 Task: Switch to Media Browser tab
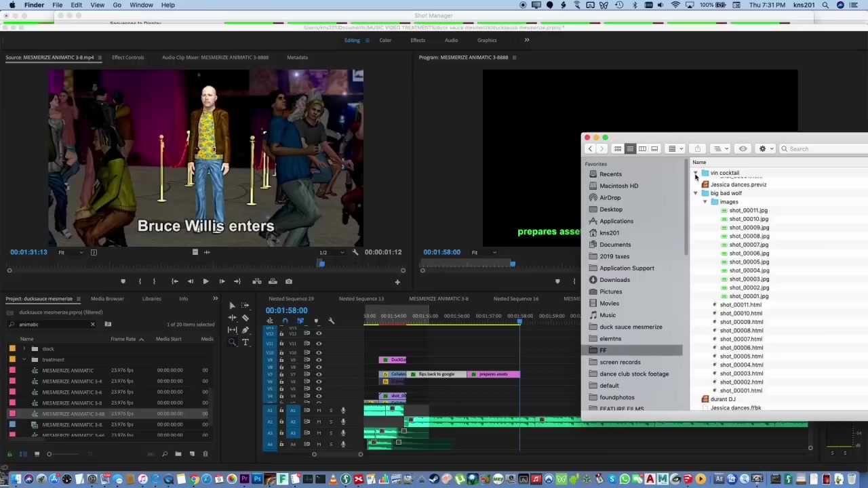click(107, 299)
